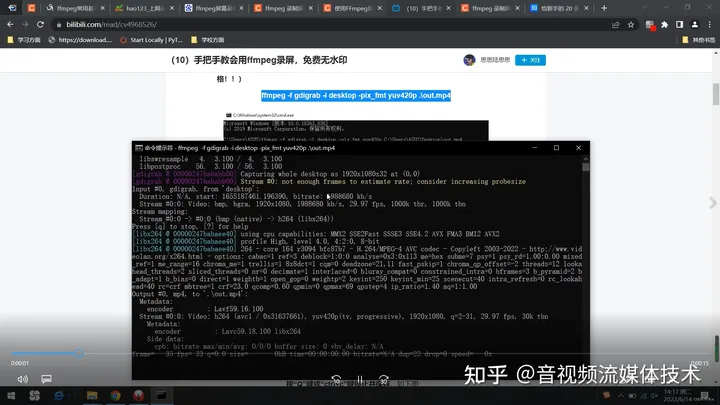The width and height of the screenshot is (720, 405).
Task: Skip the video forward 30 seconds
Action: pyautogui.click(x=384, y=380)
